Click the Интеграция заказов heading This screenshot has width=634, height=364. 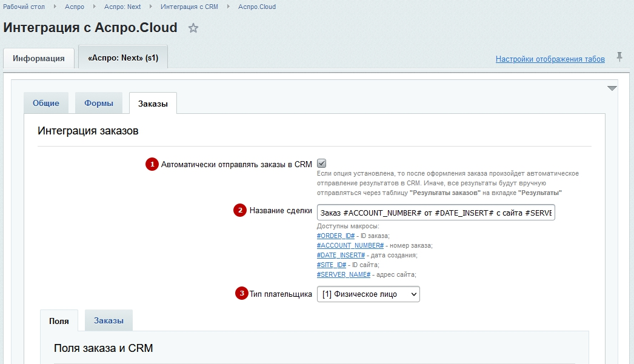[x=88, y=131]
